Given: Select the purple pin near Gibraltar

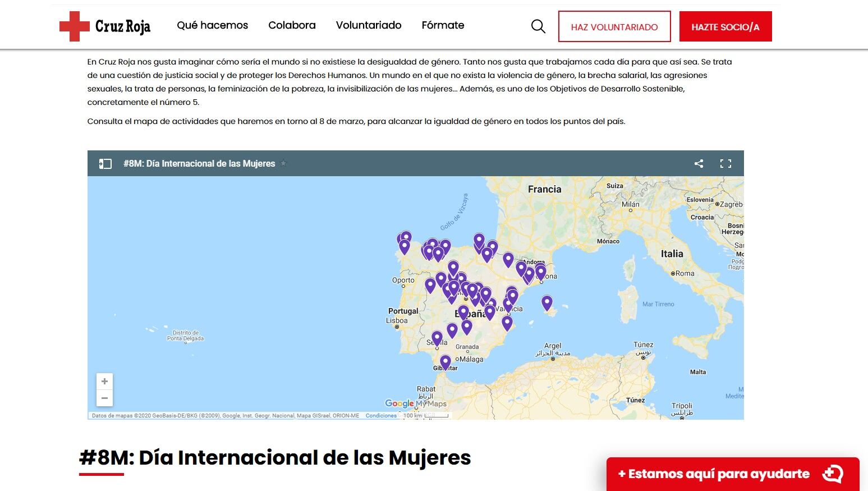Looking at the screenshot, I should pyautogui.click(x=446, y=362).
